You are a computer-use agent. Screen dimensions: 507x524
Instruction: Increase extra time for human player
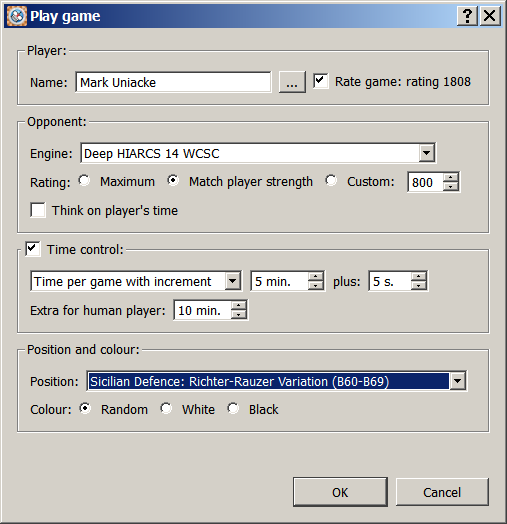click(x=238, y=305)
